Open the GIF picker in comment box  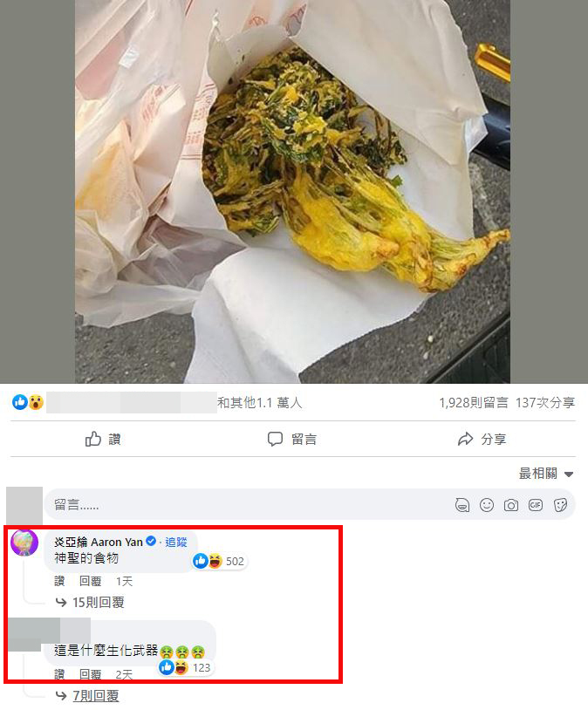coord(536,505)
